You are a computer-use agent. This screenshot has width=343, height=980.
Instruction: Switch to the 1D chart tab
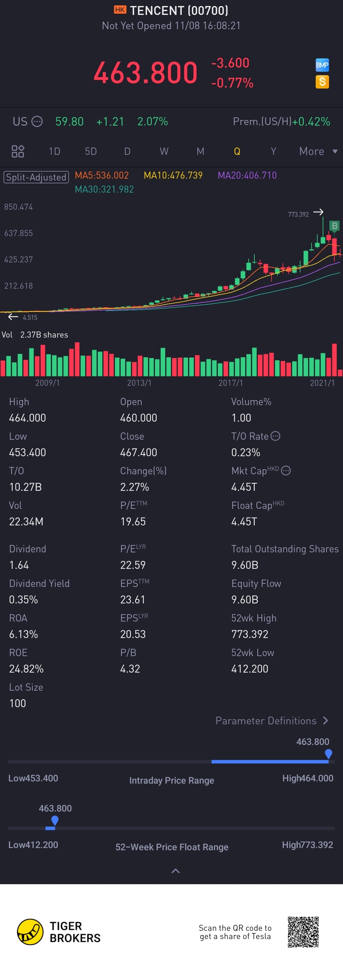point(54,151)
